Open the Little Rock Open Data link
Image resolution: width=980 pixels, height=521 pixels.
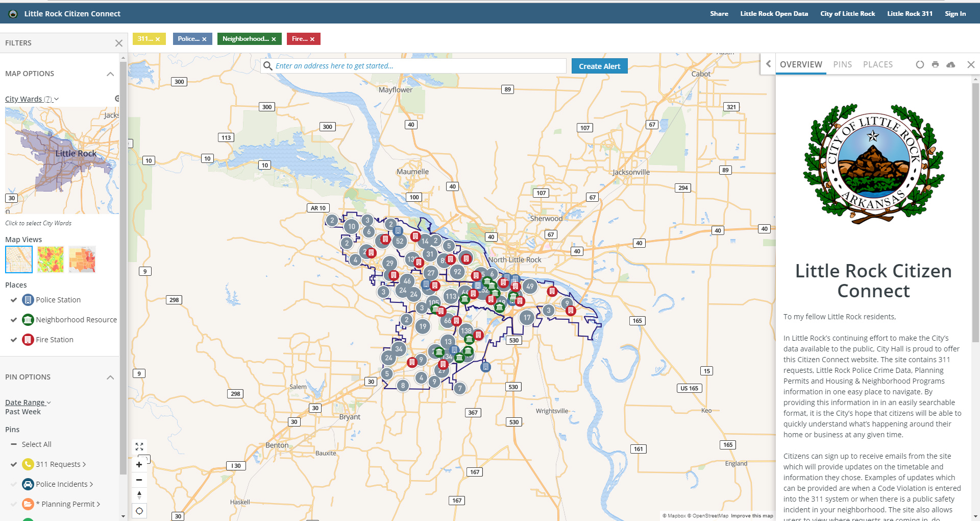click(x=774, y=14)
